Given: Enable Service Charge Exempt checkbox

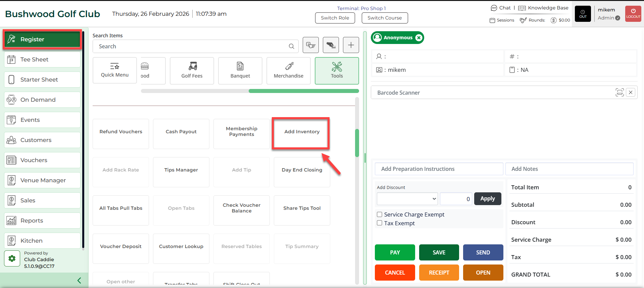Looking at the screenshot, I should click(380, 214).
